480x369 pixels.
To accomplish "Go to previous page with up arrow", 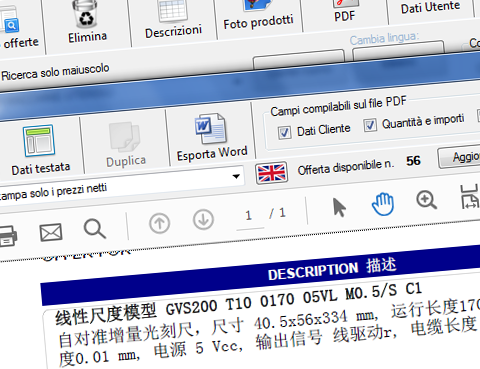I will click(159, 223).
